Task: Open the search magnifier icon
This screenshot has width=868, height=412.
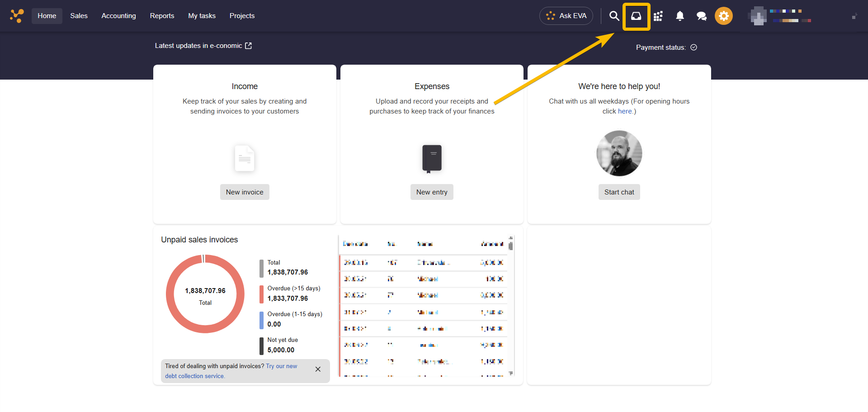Action: 614,16
